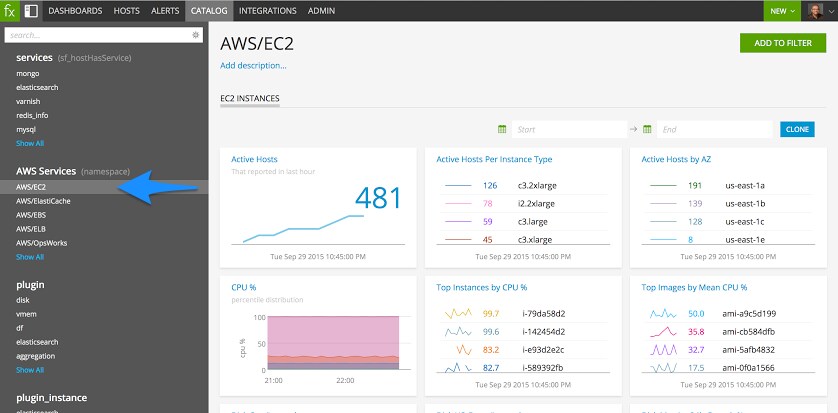Open the Active Hosts chart title
This screenshot has width=838, height=413.
pyautogui.click(x=254, y=159)
